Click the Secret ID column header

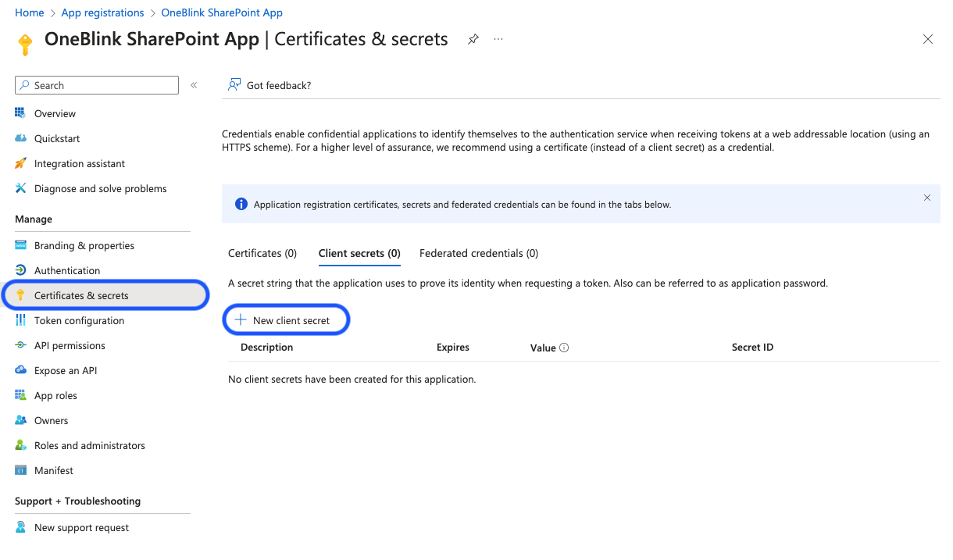(752, 347)
